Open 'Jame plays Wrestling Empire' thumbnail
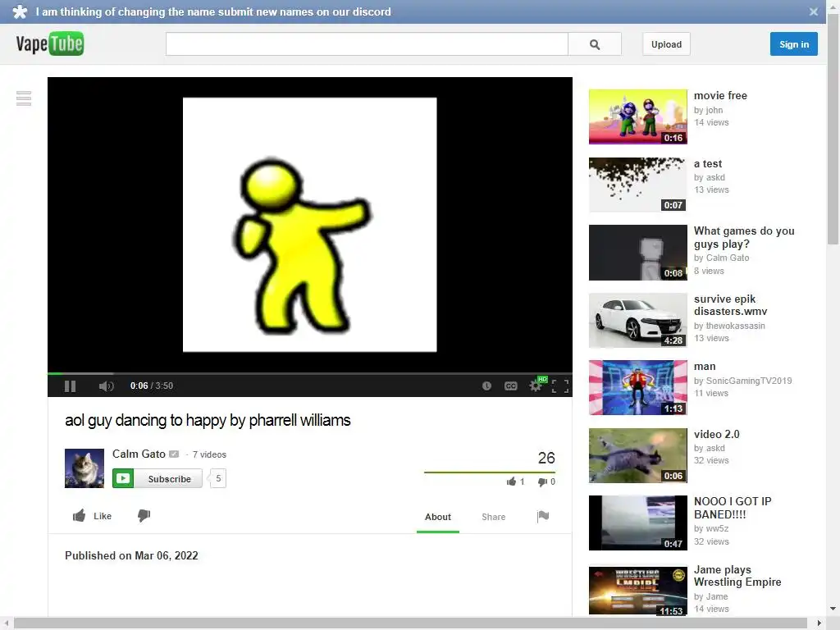 click(x=637, y=591)
